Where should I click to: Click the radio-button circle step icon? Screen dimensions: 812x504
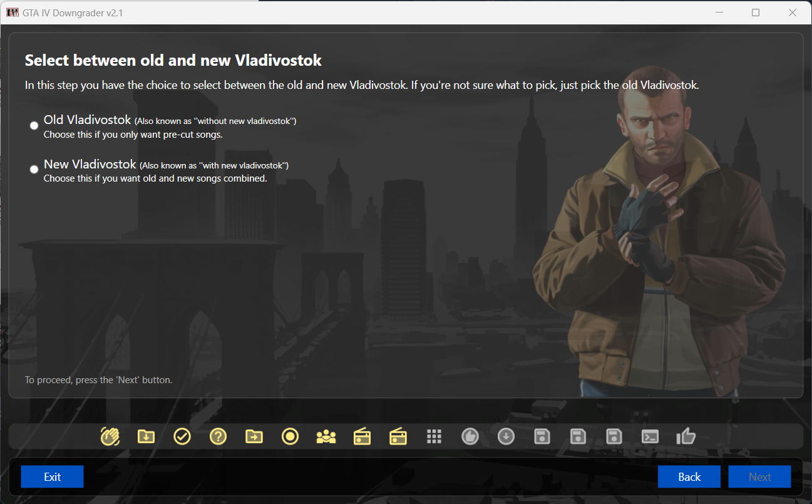click(x=290, y=436)
